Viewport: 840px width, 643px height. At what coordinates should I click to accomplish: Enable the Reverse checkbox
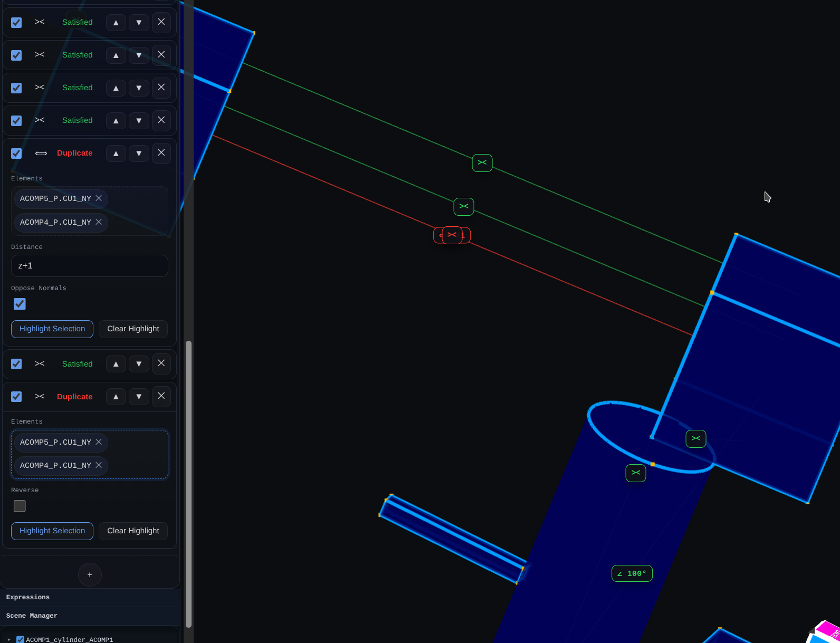[20, 506]
